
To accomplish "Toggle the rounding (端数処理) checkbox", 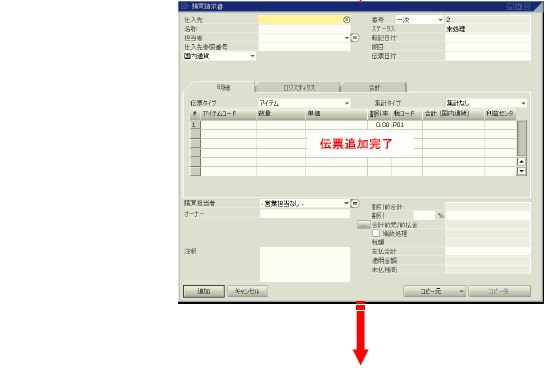I will [376, 233].
